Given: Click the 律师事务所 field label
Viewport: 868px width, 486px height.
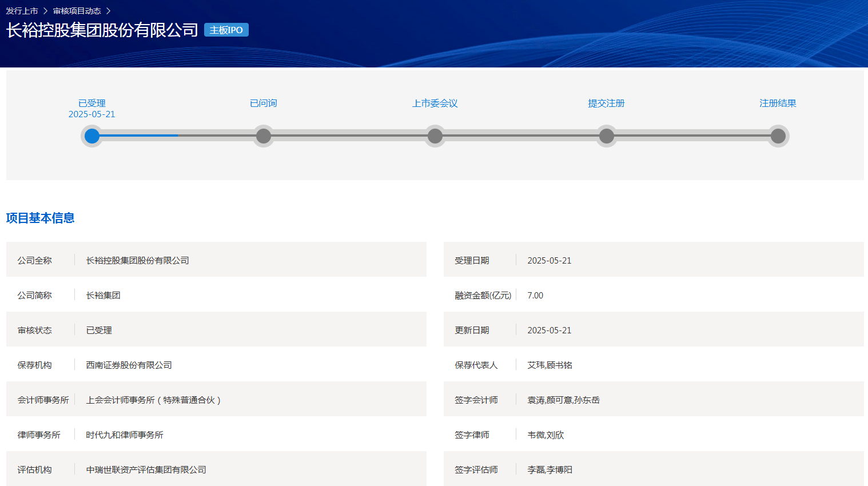Looking at the screenshot, I should click(39, 435).
